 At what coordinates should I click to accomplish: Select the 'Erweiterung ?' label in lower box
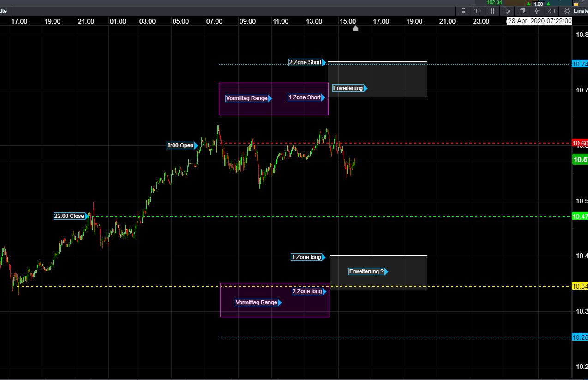(366, 271)
